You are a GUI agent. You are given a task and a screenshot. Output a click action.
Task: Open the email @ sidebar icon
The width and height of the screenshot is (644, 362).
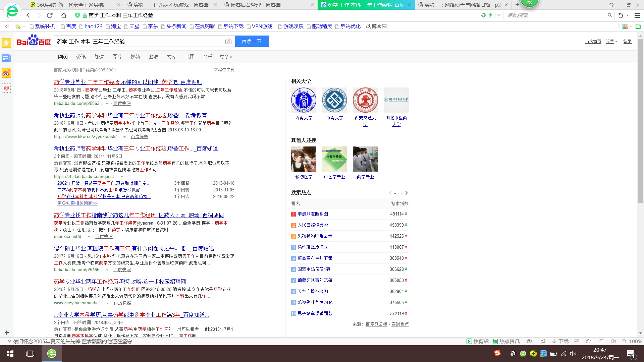pyautogui.click(x=6, y=88)
